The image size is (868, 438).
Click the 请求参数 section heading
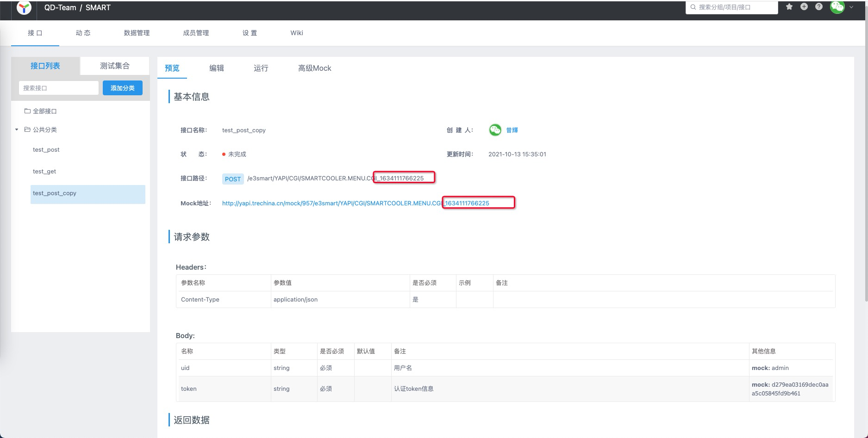click(192, 237)
